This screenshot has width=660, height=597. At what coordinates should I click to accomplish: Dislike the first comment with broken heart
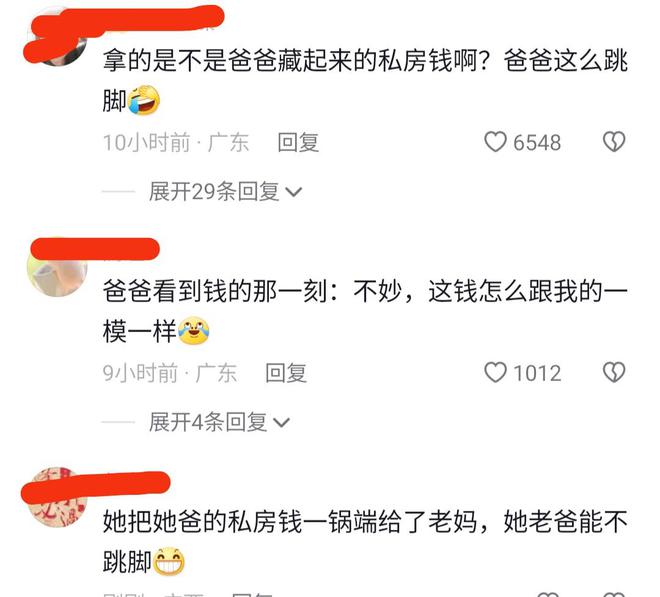(614, 142)
